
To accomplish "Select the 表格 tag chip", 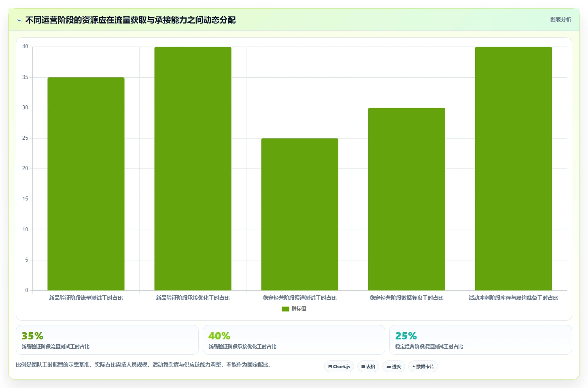I will click(368, 367).
